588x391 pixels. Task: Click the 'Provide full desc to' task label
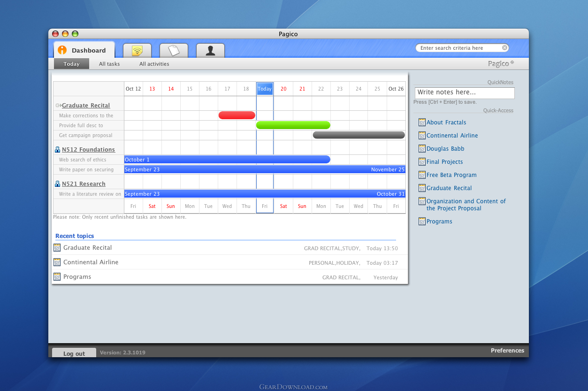coord(81,125)
